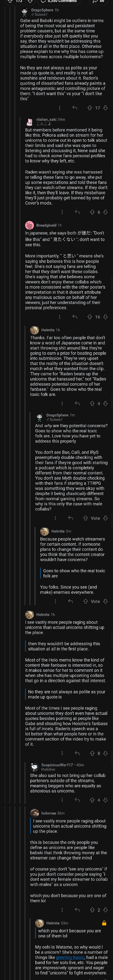
Task: Upvote DragoSphere's 7m reply showing Vote
Action: click(86, 518)
